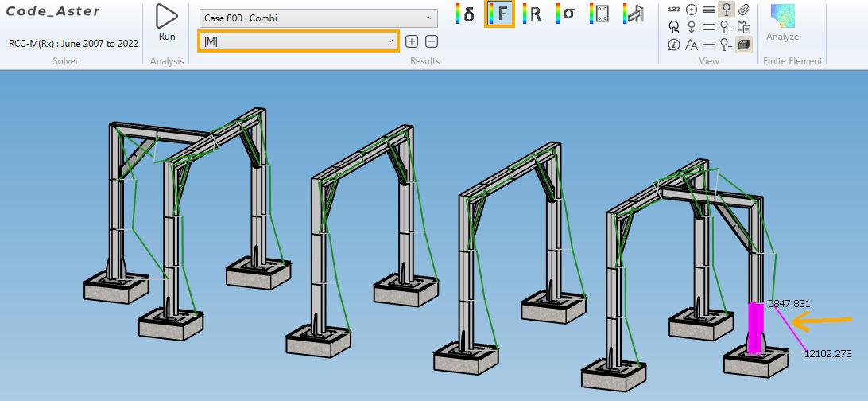This screenshot has width=868, height=401.
Task: Show stress (σ) results
Action: pyautogui.click(x=568, y=14)
